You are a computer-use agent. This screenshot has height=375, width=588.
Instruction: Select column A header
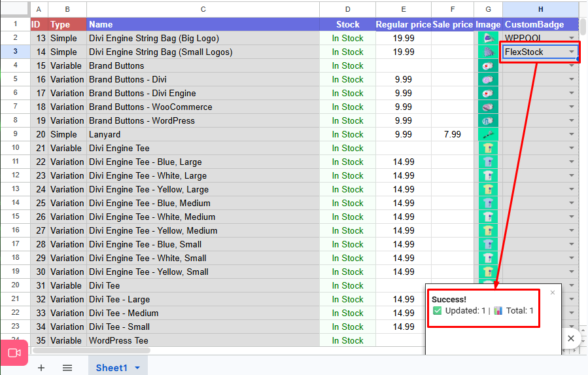(x=39, y=9)
